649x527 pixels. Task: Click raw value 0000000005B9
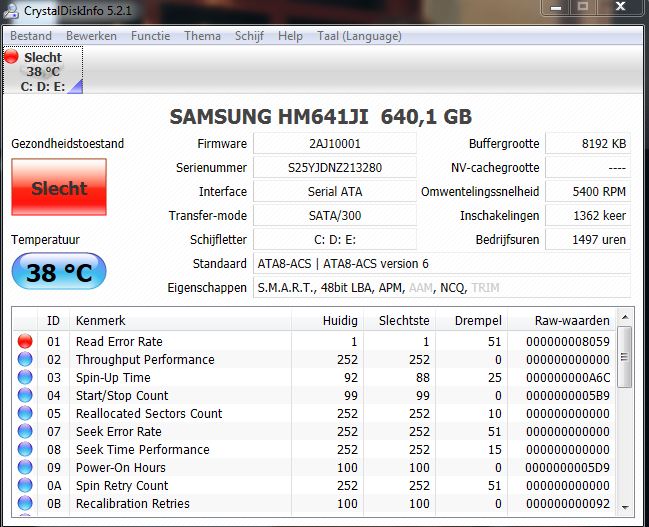click(x=568, y=395)
